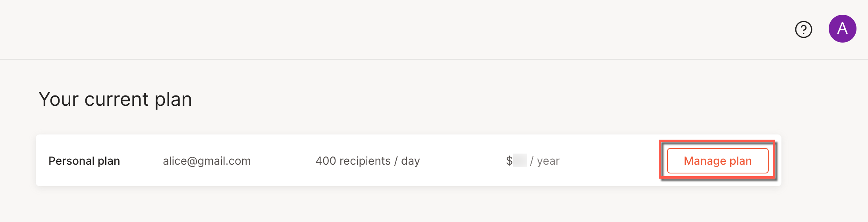Click the word plan in Personal plan
The width and height of the screenshot is (868, 222).
pyautogui.click(x=109, y=161)
